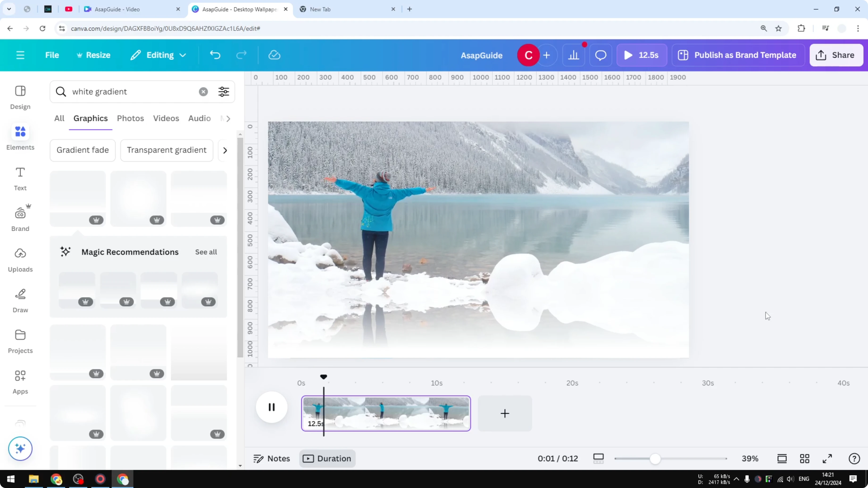This screenshot has width=868, height=488.
Task: Clear the white gradient search query
Action: (x=203, y=92)
